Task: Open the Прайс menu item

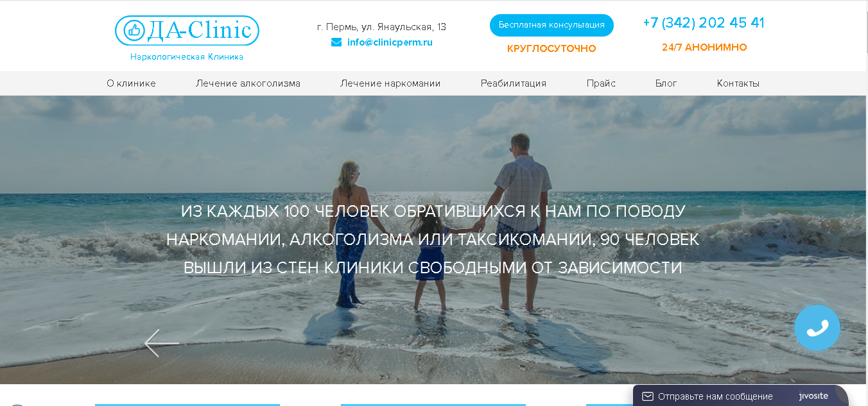Action: [601, 83]
